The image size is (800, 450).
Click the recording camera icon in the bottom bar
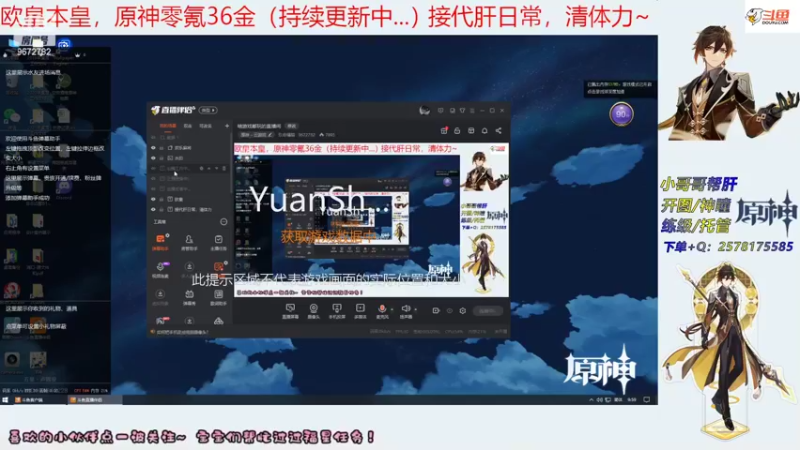pyautogui.click(x=436, y=311)
